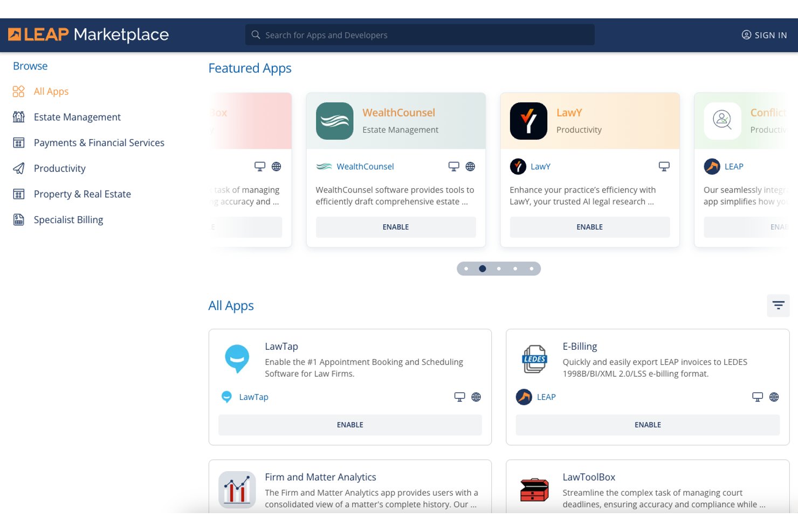Click the Specialist Billing invoice icon
This screenshot has width=798, height=532.
point(19,220)
